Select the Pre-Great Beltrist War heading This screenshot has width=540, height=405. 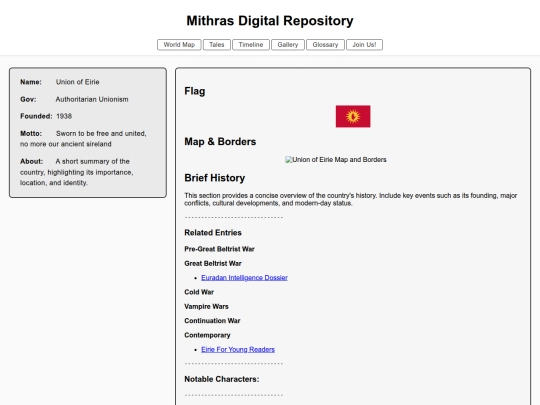[x=219, y=249]
